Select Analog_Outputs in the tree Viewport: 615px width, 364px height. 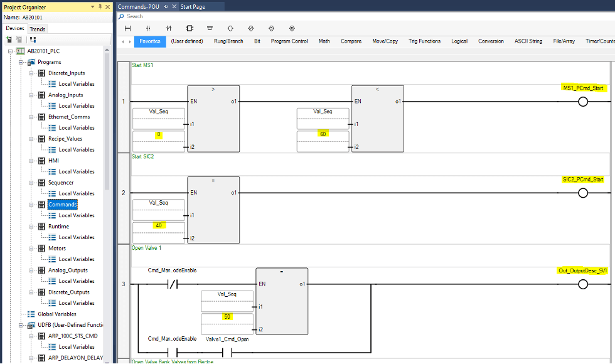(68, 270)
